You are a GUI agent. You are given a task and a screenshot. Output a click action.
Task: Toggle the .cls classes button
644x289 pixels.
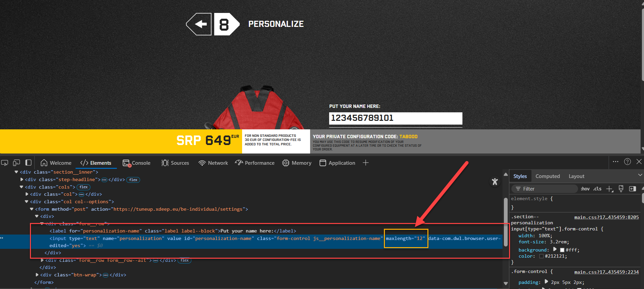[597, 189]
